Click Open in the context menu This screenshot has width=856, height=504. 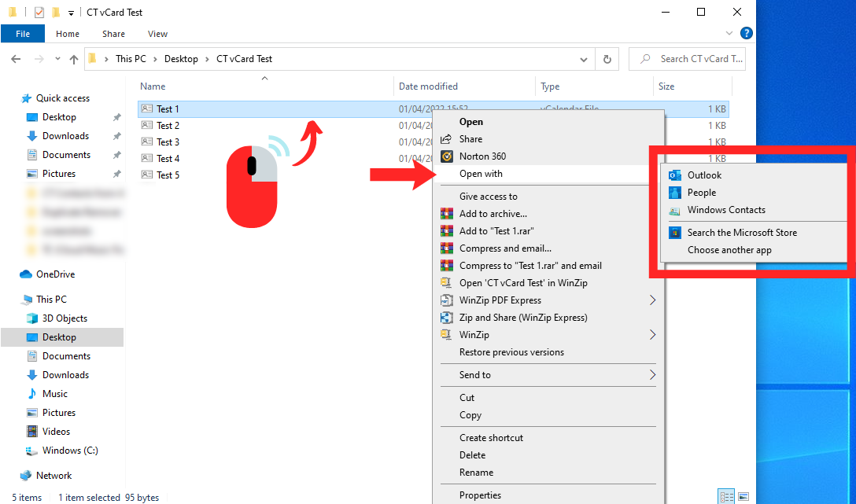pos(470,122)
